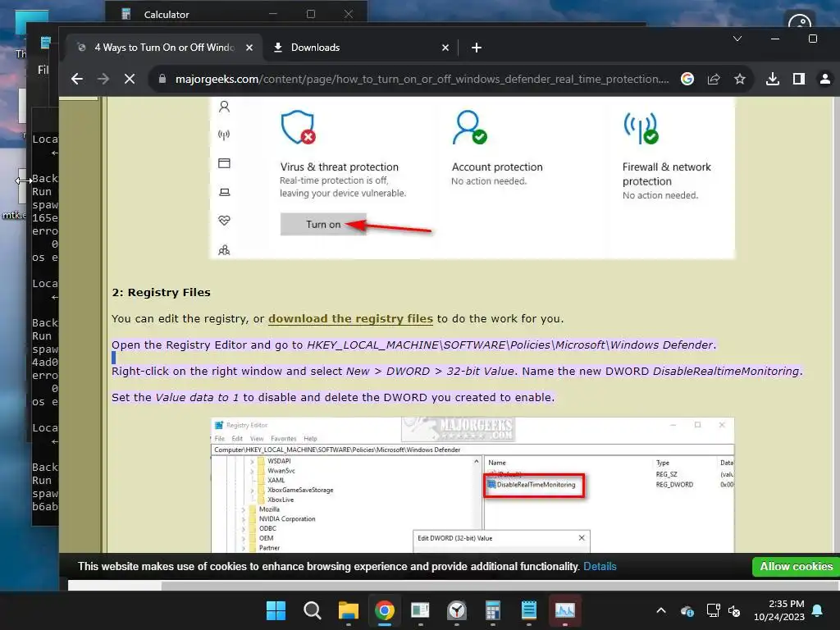Select the 4 Ways to Turn On tab
Viewport: 840px width, 630px height.
[x=164, y=48]
